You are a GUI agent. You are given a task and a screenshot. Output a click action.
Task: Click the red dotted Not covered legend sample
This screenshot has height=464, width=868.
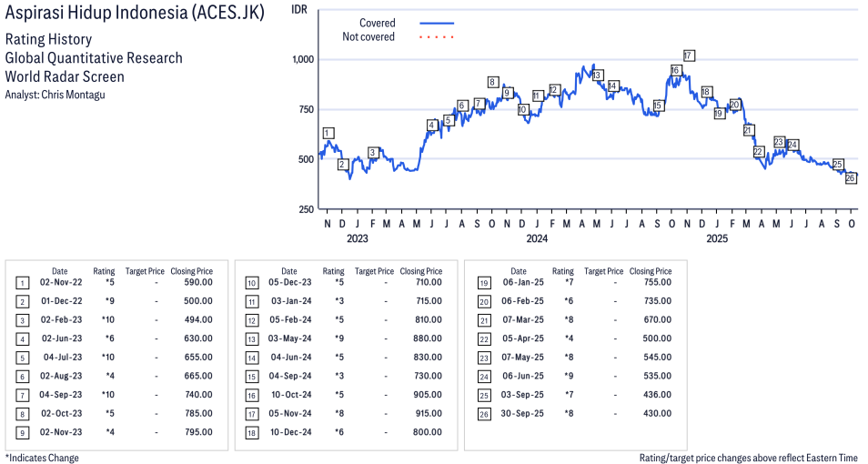(437, 37)
